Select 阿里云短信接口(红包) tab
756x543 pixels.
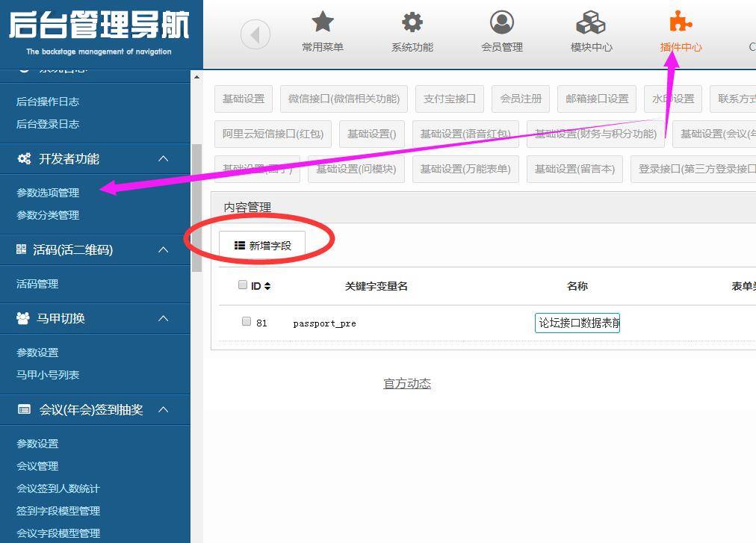pos(273,134)
